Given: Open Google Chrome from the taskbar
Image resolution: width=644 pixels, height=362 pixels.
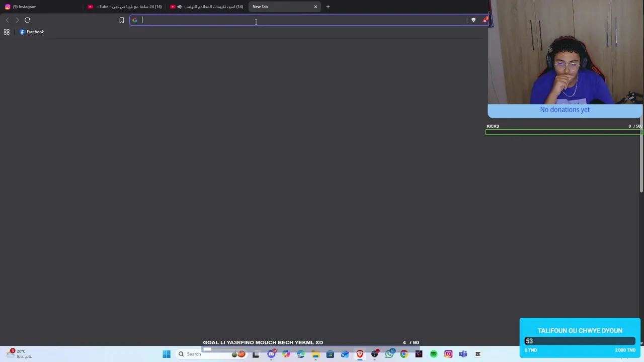Looking at the screenshot, I should coord(404,354).
